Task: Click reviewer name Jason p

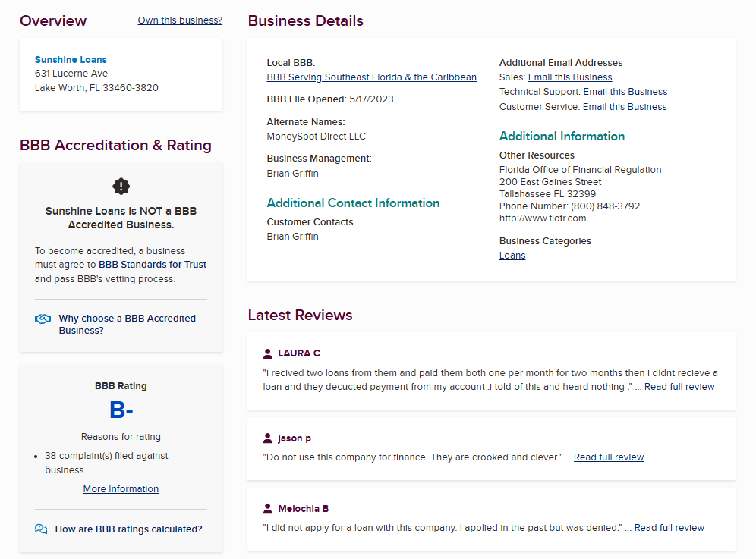Action: click(x=294, y=438)
